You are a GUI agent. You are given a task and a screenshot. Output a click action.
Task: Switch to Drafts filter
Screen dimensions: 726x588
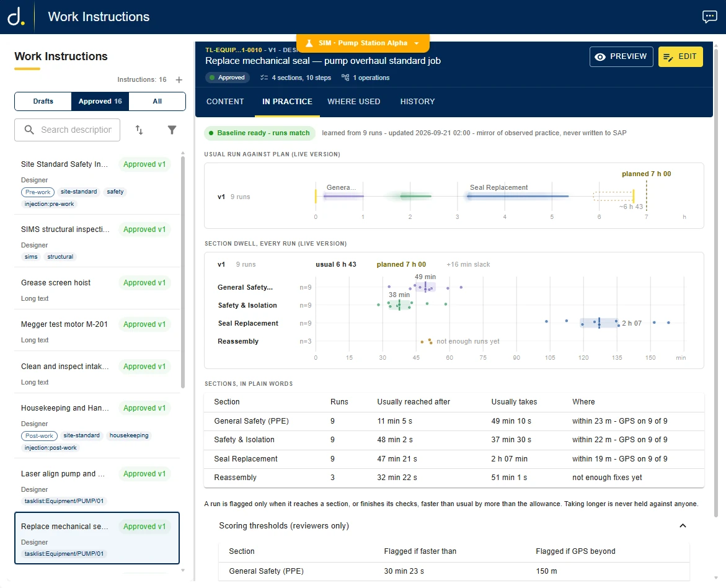[x=43, y=102]
